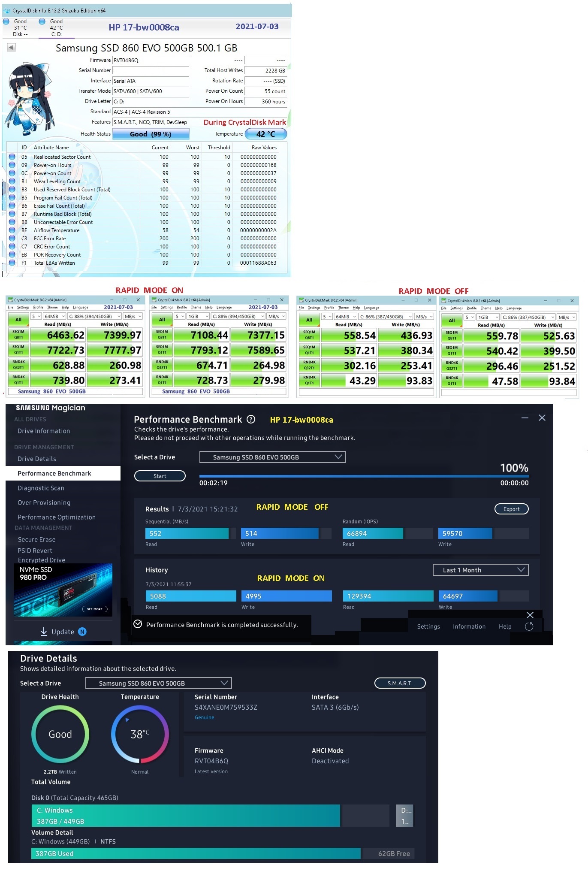Open Over Provisioning in Magician sidebar

pyautogui.click(x=44, y=502)
